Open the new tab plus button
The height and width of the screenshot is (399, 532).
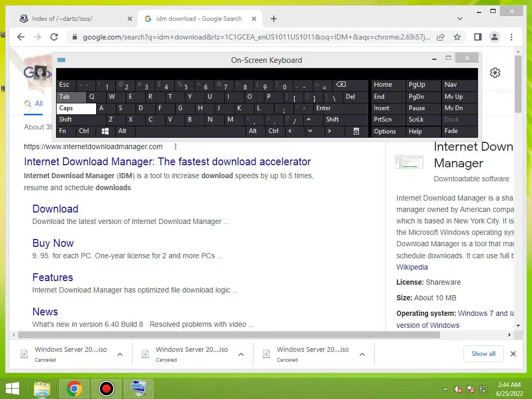tap(274, 19)
